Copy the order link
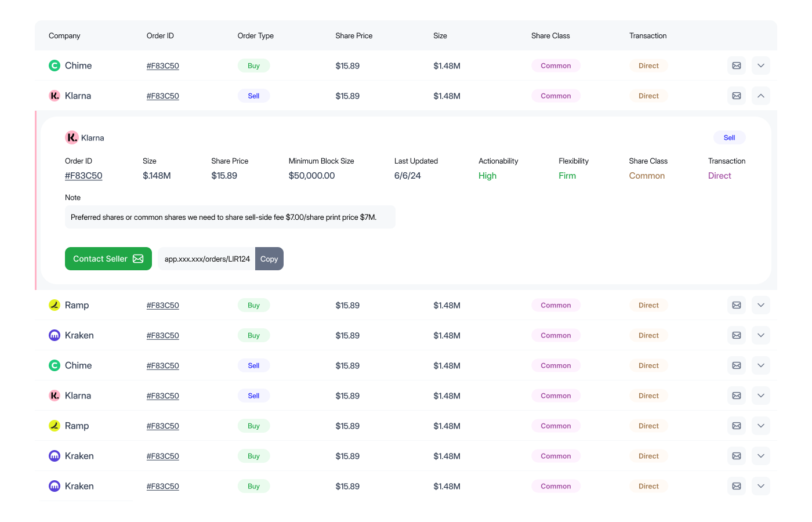This screenshot has width=812, height=522. point(269,259)
